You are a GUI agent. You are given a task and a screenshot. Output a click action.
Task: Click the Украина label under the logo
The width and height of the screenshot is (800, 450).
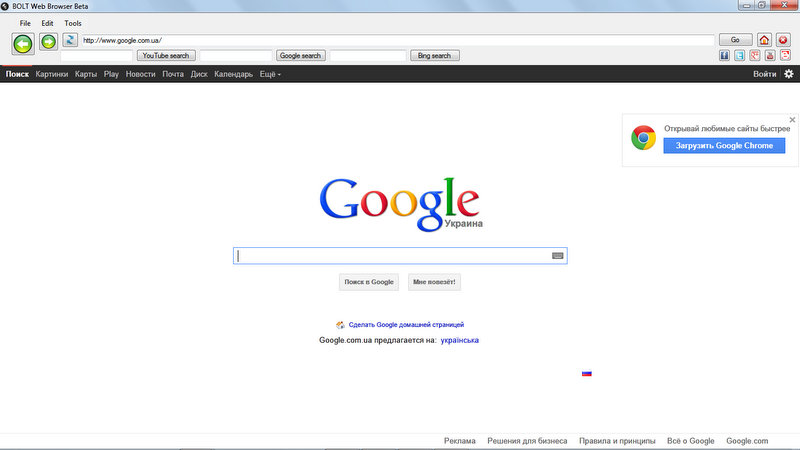(463, 223)
